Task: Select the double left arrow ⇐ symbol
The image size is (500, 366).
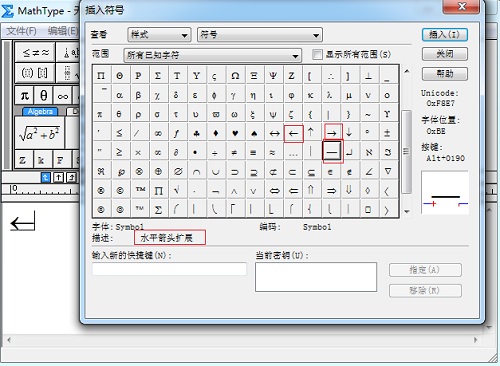Action: pos(294,191)
